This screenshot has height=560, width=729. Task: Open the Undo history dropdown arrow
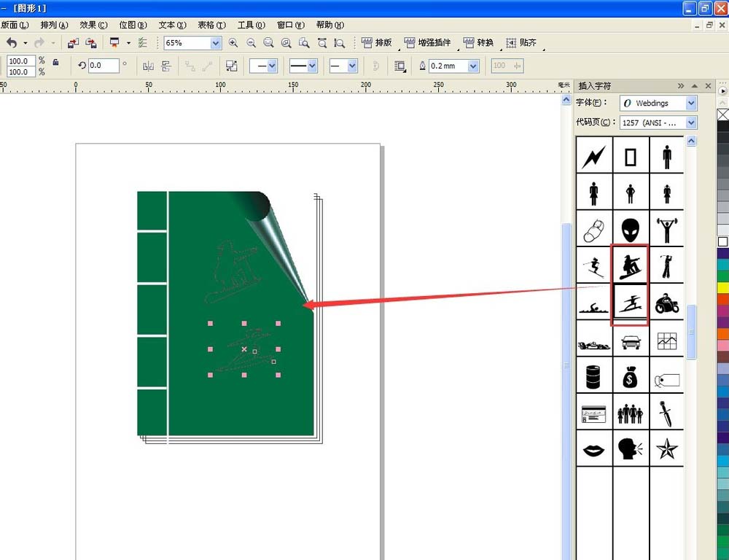(x=25, y=43)
